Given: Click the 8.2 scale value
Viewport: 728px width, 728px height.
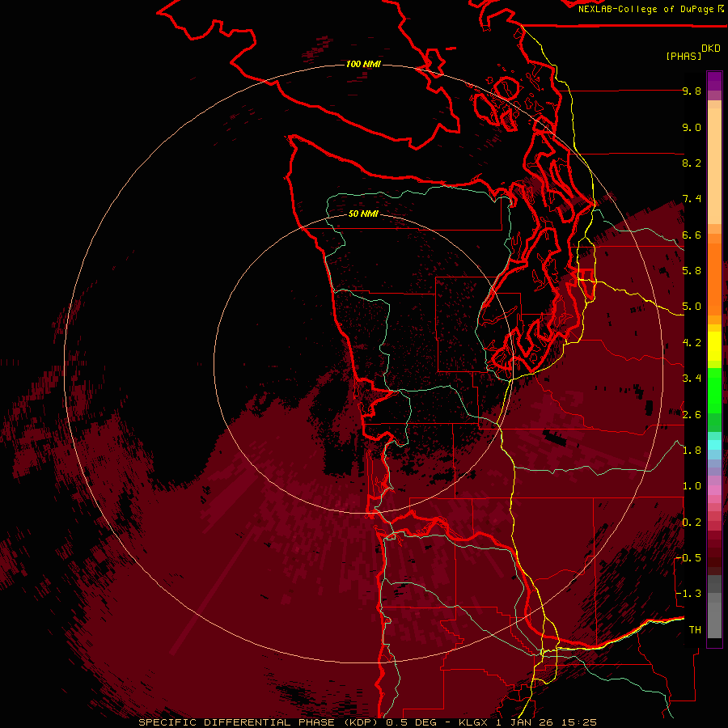Looking at the screenshot, I should point(692,163).
